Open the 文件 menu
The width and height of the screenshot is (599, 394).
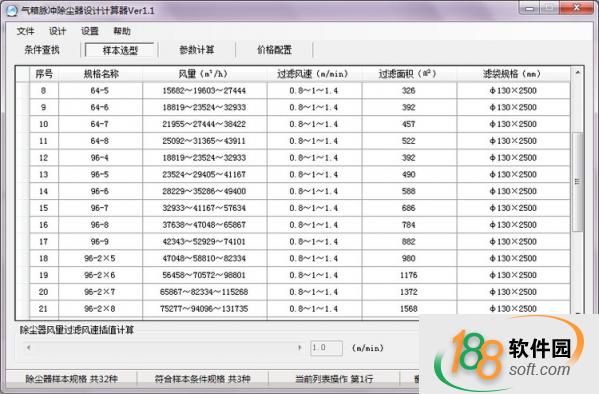click(26, 31)
